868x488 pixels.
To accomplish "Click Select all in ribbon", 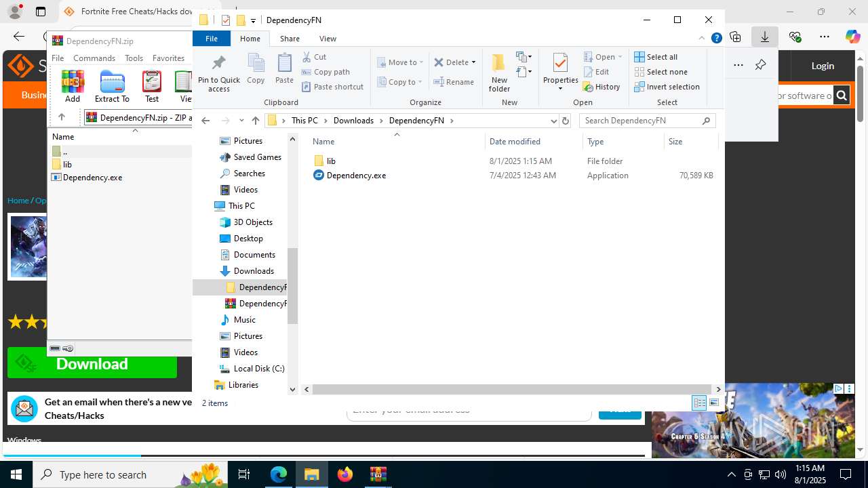I will pyautogui.click(x=656, y=57).
